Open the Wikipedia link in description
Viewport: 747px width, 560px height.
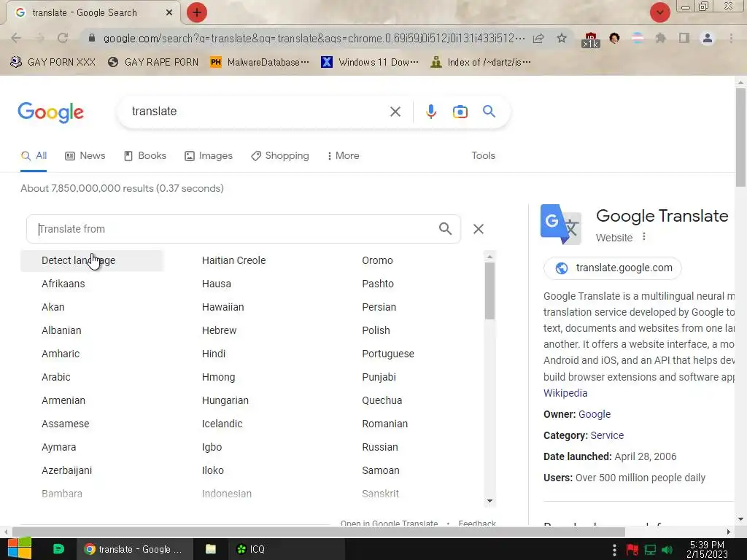click(565, 393)
